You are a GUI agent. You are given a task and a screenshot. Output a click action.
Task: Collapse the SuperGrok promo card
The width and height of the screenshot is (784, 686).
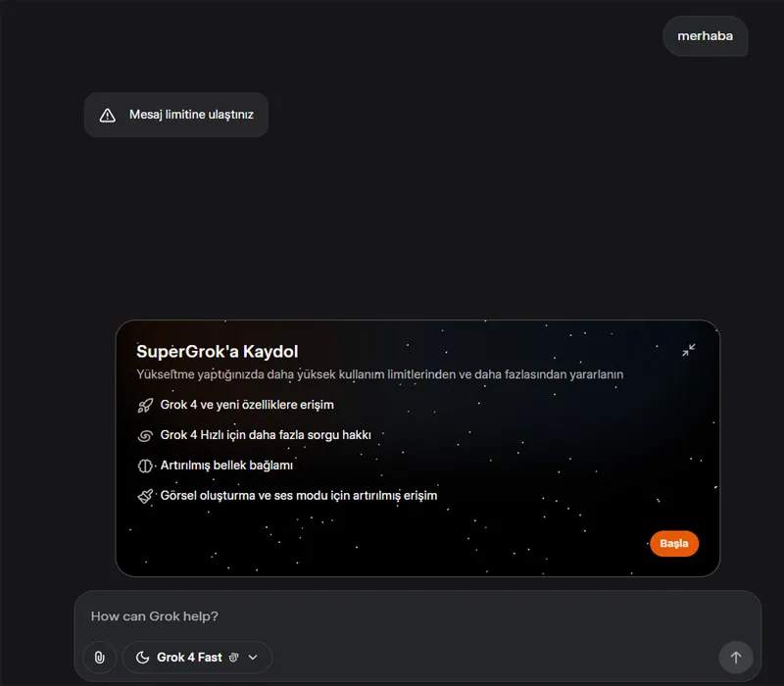point(689,350)
